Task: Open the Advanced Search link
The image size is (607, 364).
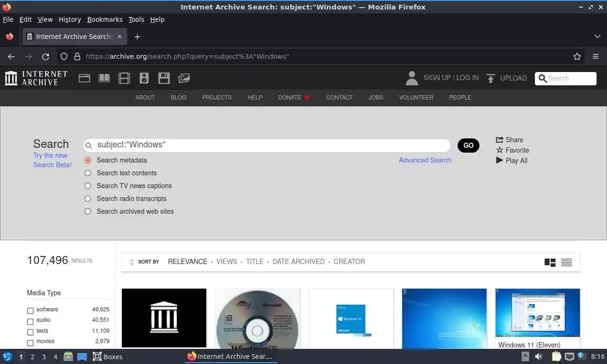Action: coord(425,160)
